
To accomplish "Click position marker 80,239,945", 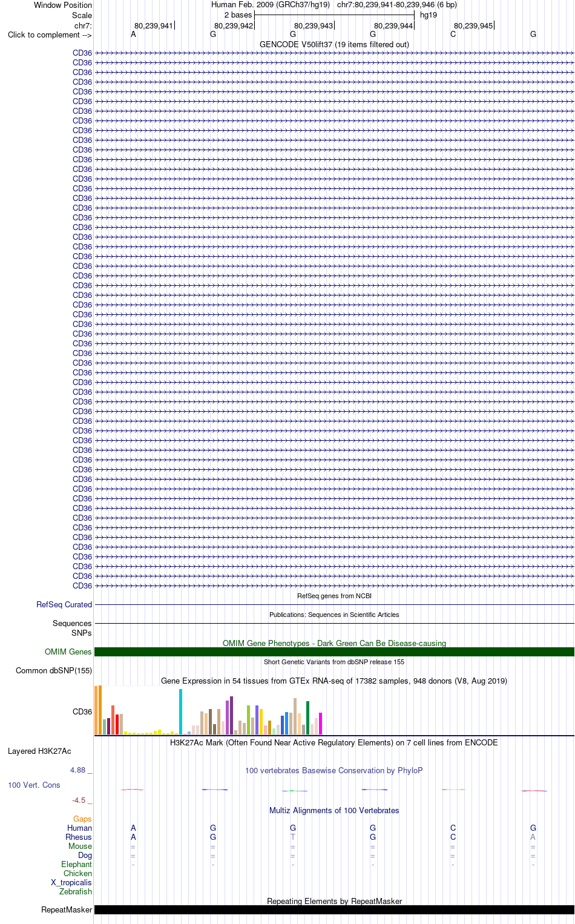I will coord(473,25).
